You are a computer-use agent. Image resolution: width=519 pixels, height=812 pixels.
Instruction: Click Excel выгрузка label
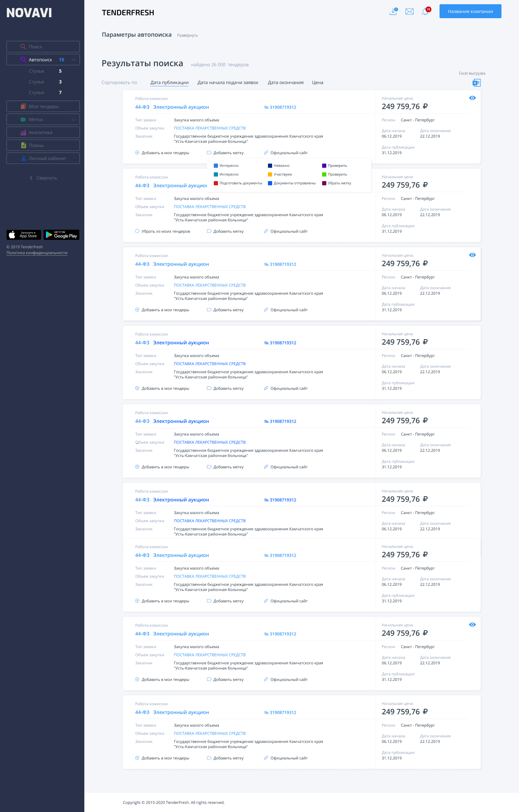[472, 73]
